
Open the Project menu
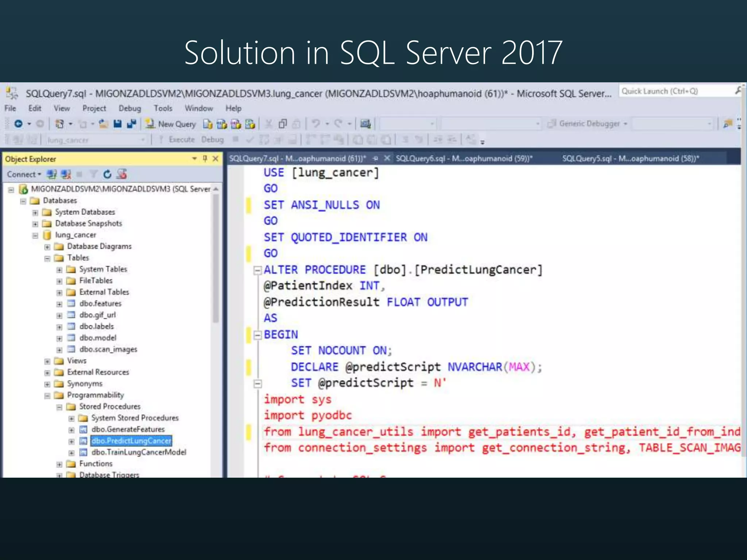(x=94, y=108)
